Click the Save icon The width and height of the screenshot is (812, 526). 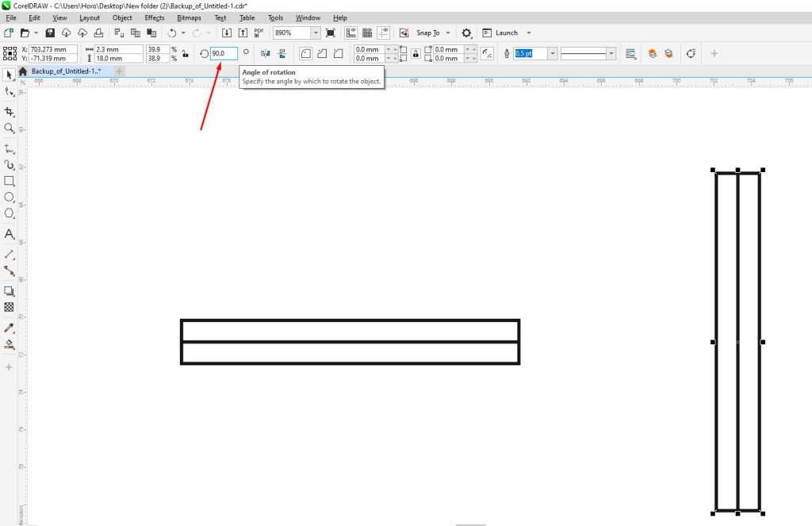(48, 33)
